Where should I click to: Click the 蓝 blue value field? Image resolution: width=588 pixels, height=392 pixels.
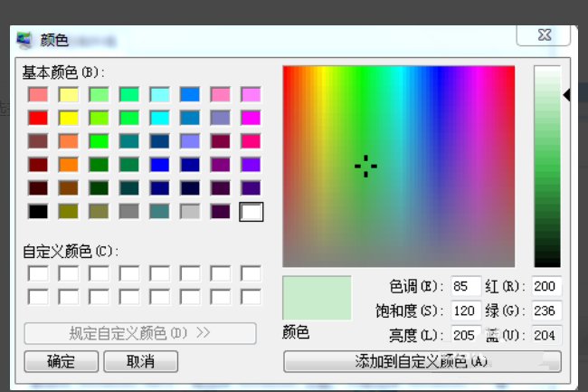coord(546,335)
